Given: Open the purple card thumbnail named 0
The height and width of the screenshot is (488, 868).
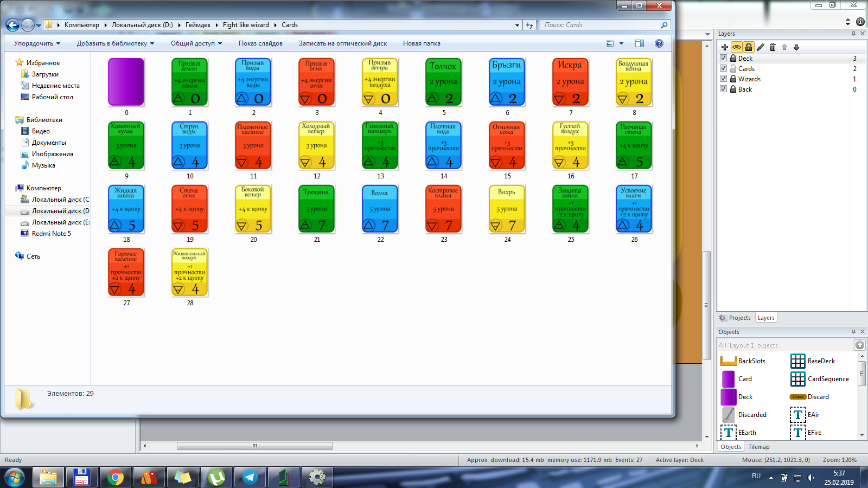Looking at the screenshot, I should (126, 82).
